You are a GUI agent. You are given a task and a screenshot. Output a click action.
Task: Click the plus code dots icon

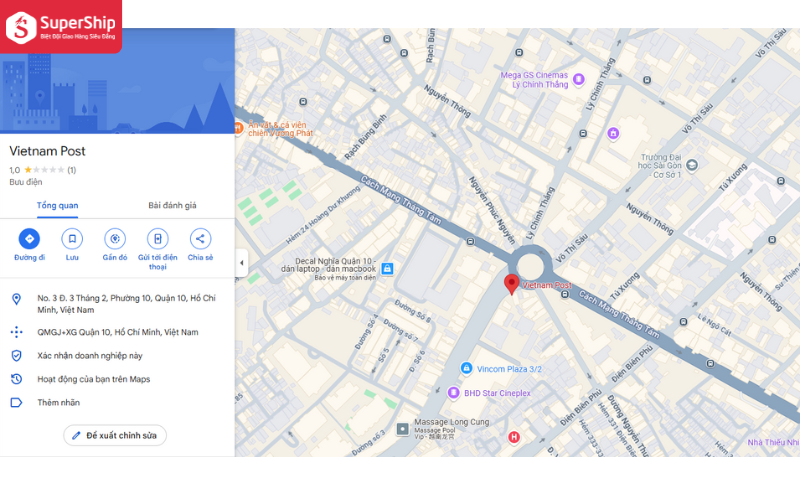tap(16, 332)
